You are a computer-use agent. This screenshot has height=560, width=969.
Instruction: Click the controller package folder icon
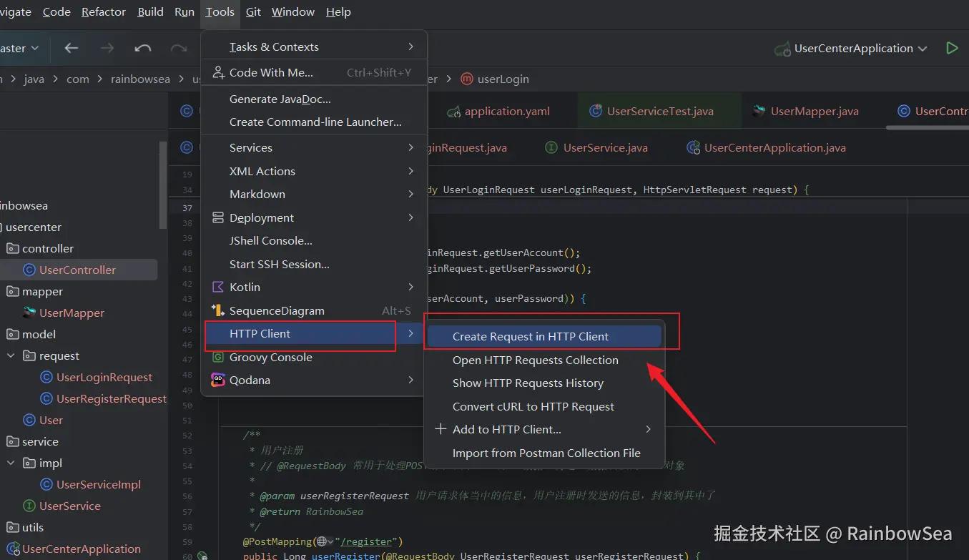click(x=12, y=248)
